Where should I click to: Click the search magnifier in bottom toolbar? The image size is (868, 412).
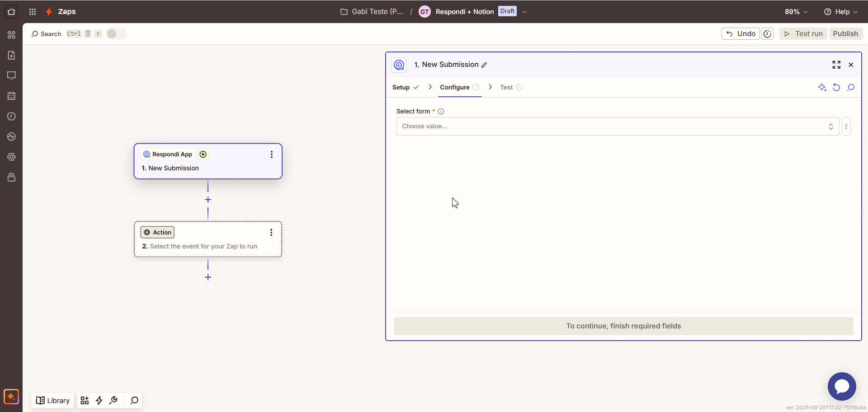[x=134, y=400]
